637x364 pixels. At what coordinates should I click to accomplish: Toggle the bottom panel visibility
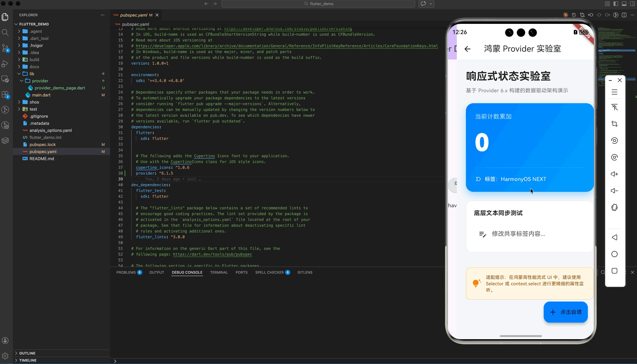click(x=624, y=4)
